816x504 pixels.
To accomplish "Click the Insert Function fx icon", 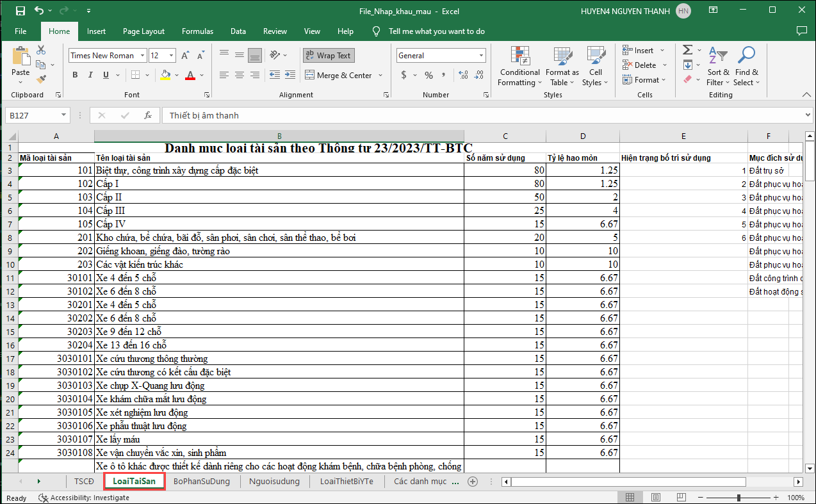I will click(x=148, y=115).
